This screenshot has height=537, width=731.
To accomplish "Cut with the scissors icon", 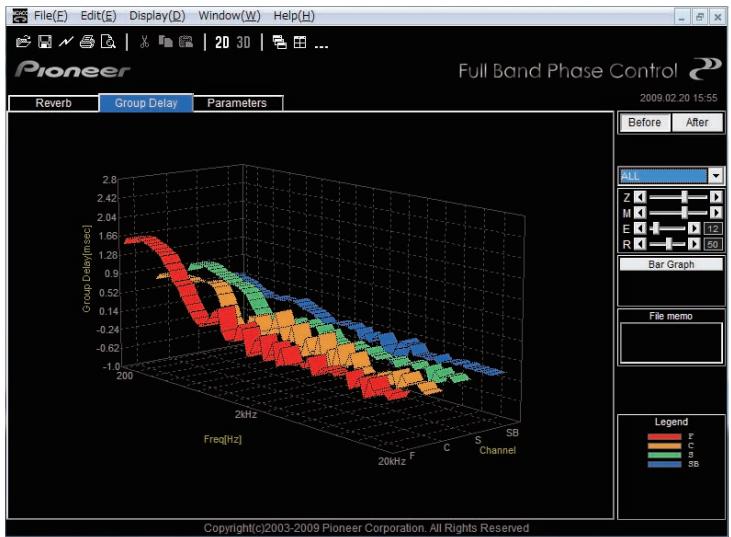I will pyautogui.click(x=144, y=42).
